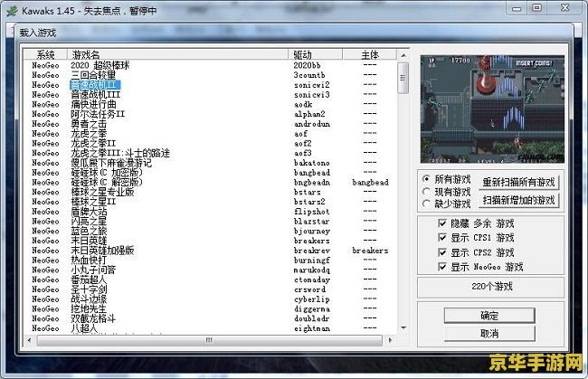Viewport: 588px width, 379px height.
Task: Click the horizontal scroll-right arrow
Action: 391,340
